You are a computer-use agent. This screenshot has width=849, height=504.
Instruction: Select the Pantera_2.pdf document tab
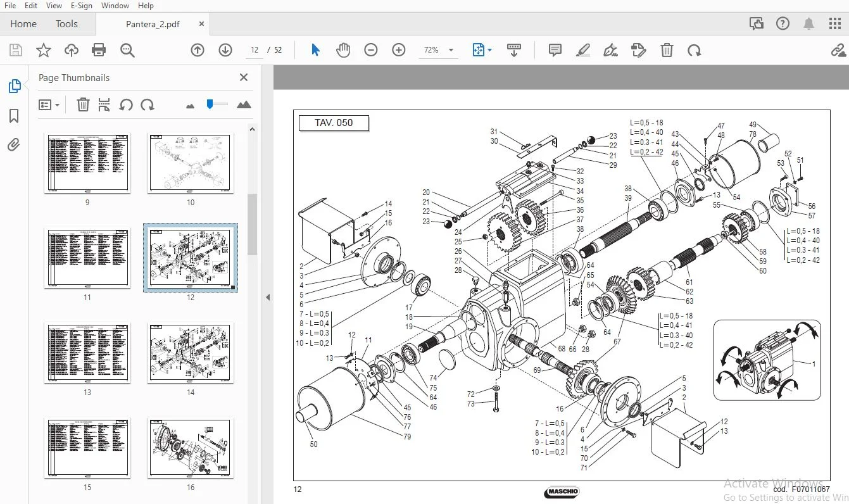[153, 24]
